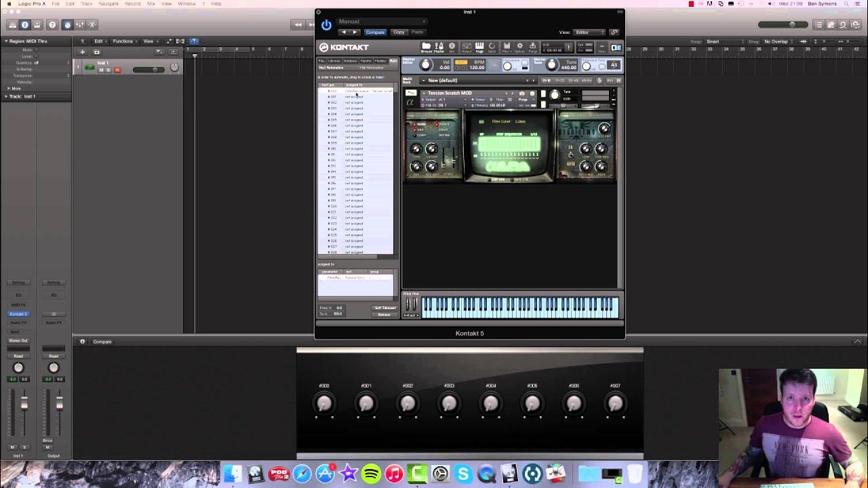Screen dimensions: 868x488
Task: Open the Toolbar display icon
Action: point(37,25)
